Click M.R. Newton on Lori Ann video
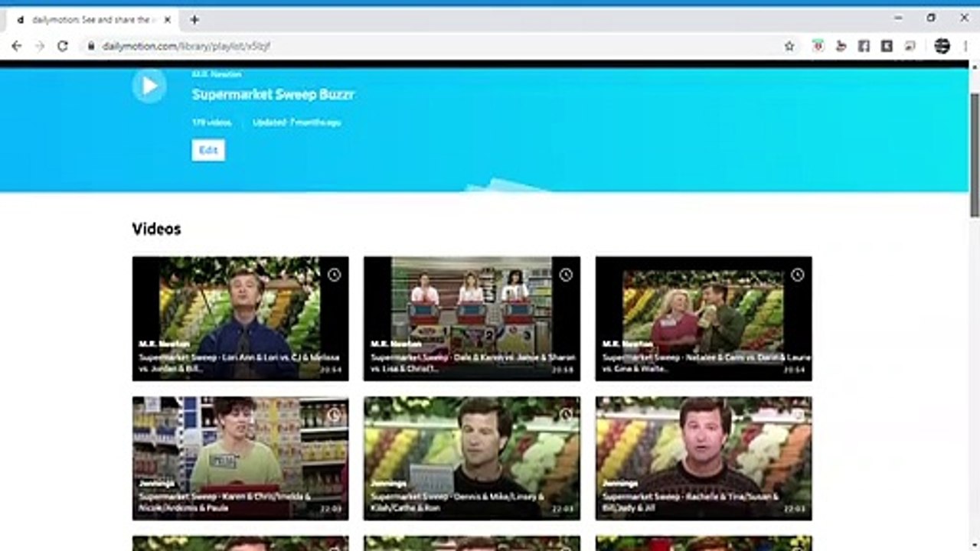980x551 pixels. [164, 344]
